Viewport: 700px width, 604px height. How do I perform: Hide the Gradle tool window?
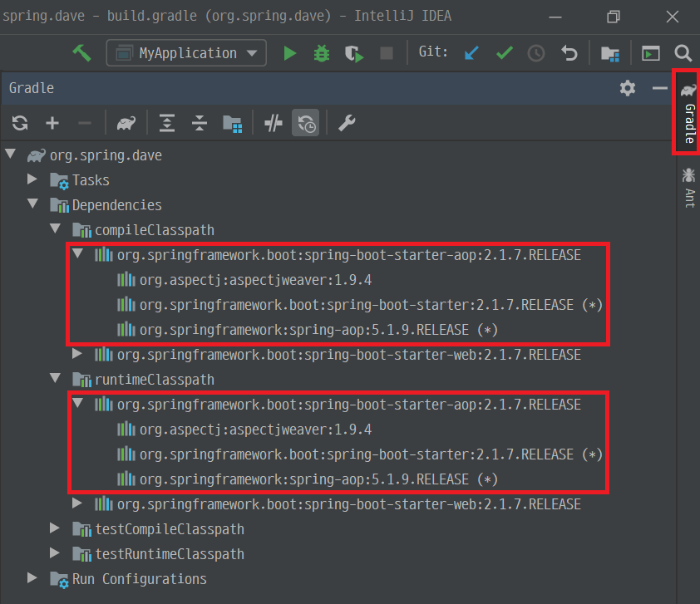coord(660,88)
